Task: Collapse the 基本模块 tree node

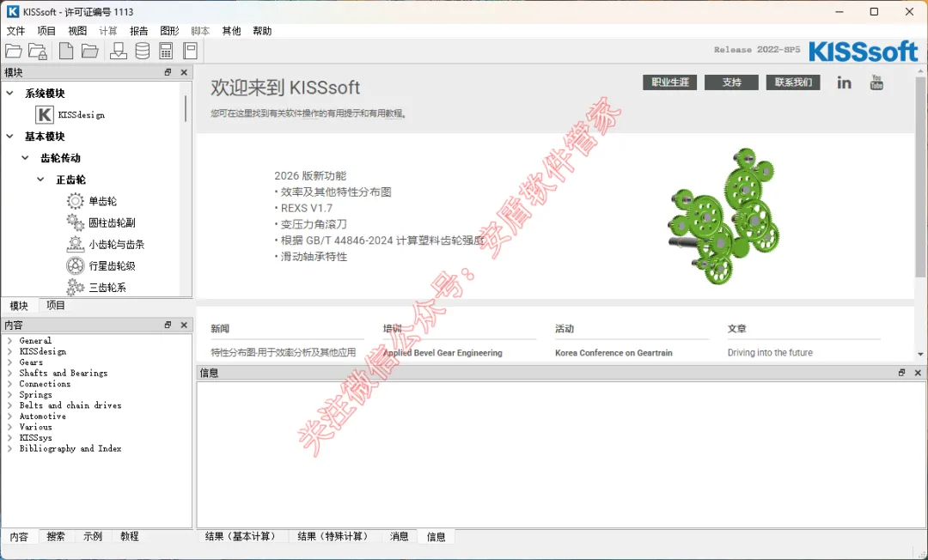Action: click(x=10, y=136)
